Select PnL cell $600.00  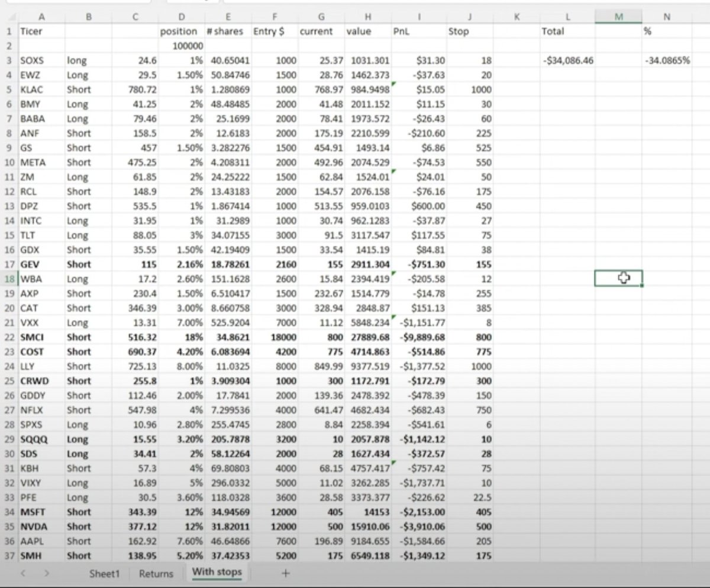tap(418, 206)
